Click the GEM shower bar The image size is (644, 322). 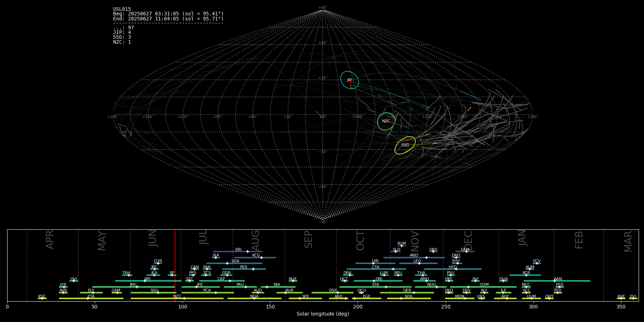pyautogui.click(x=465, y=252)
